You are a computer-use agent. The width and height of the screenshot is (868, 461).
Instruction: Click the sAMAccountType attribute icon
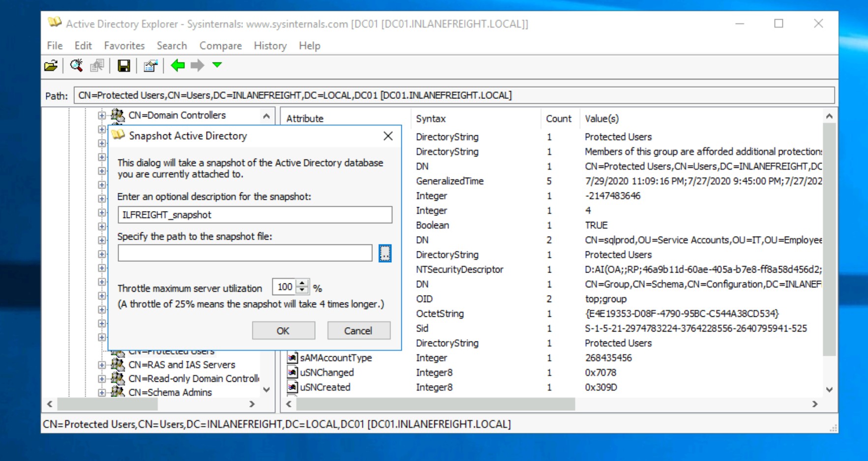[293, 358]
